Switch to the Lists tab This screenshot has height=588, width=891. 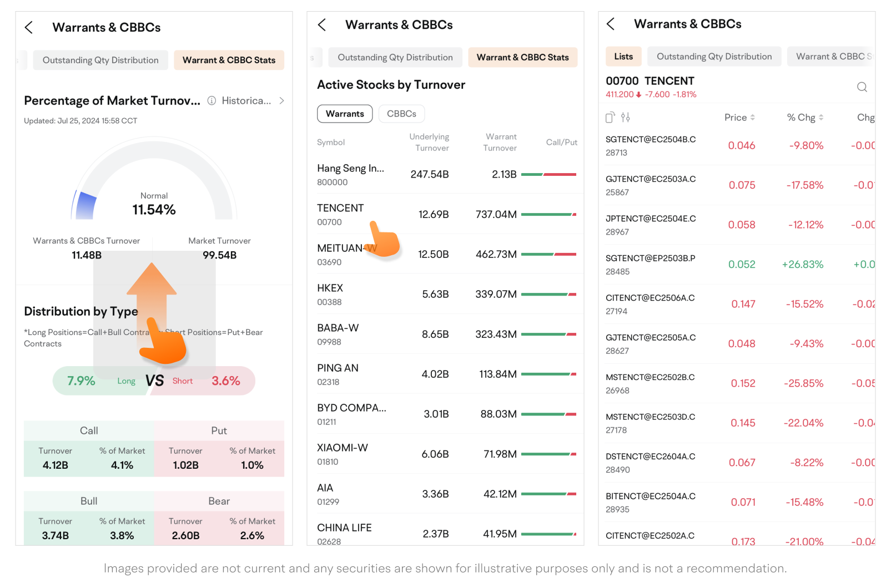(623, 57)
